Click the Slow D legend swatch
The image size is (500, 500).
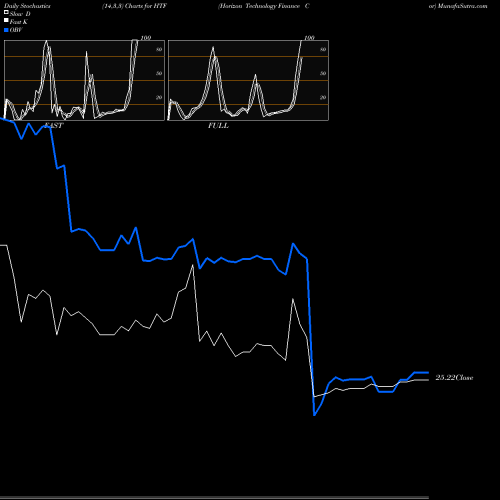pos(6,13)
